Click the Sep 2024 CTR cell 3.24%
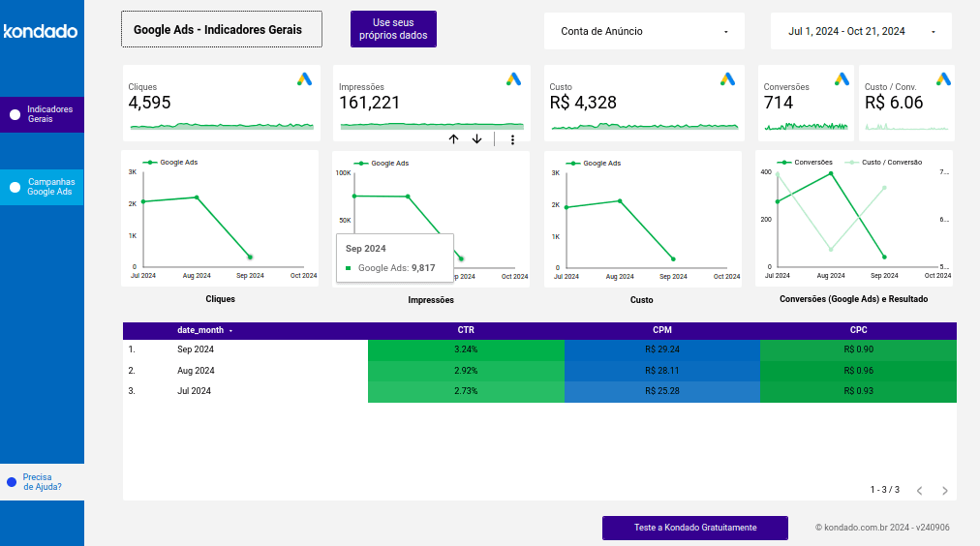This screenshot has width=980, height=546. (x=466, y=349)
